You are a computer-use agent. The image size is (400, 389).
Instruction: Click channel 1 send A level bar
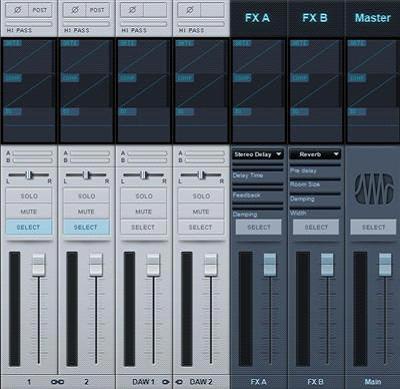(x=32, y=153)
